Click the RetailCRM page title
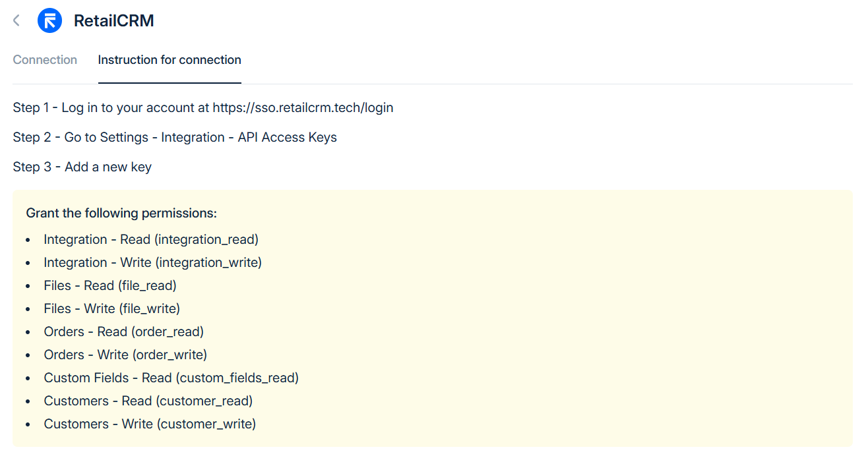Viewport: 868px width, 464px height. tap(113, 20)
